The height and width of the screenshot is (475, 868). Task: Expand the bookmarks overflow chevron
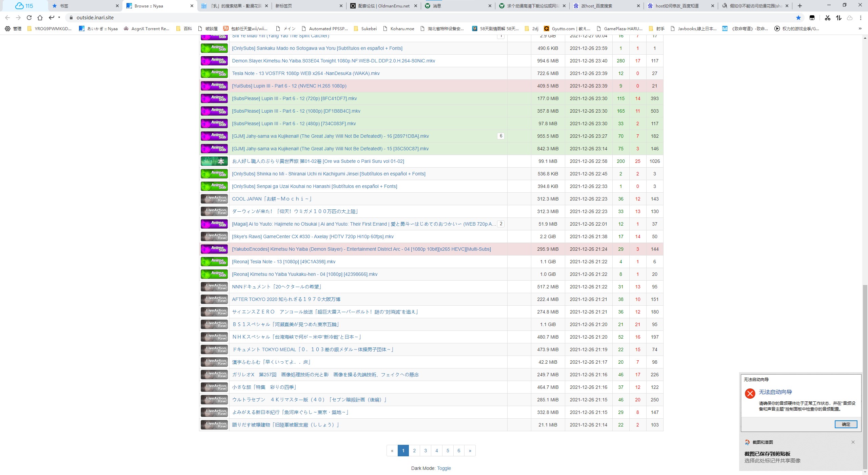pos(860,29)
